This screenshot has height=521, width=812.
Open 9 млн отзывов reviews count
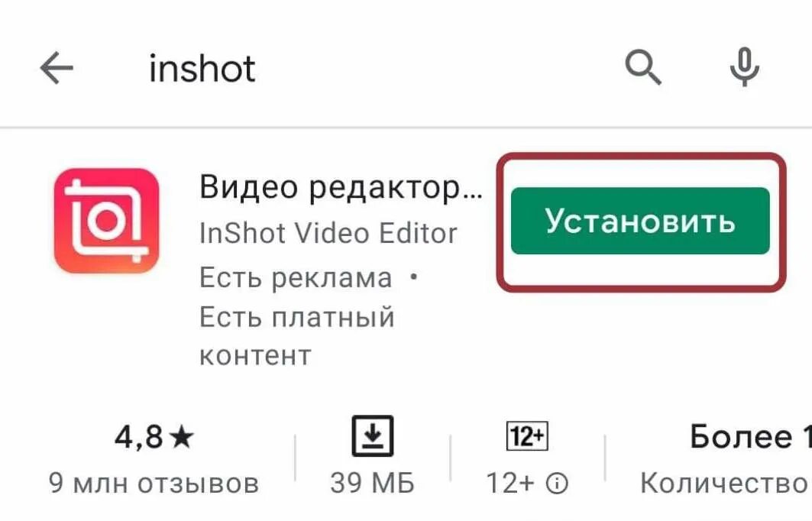tap(154, 484)
